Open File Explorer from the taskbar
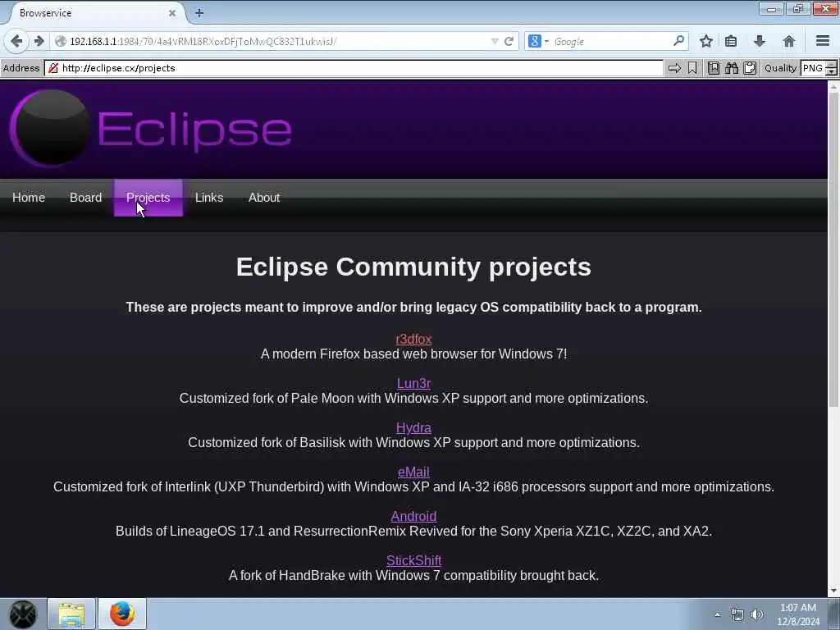Image resolution: width=840 pixels, height=630 pixels. tap(71, 614)
